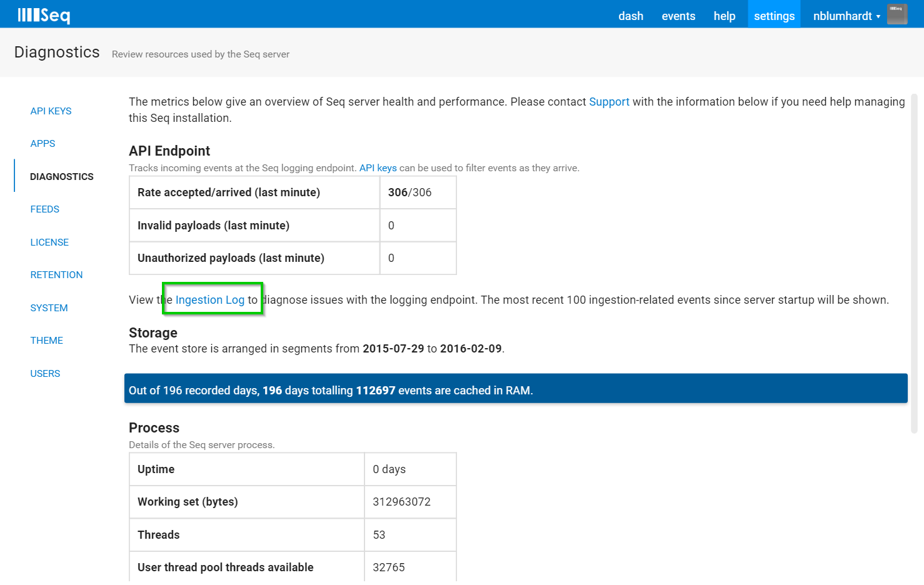Click the Diagnostics page title

point(57,52)
